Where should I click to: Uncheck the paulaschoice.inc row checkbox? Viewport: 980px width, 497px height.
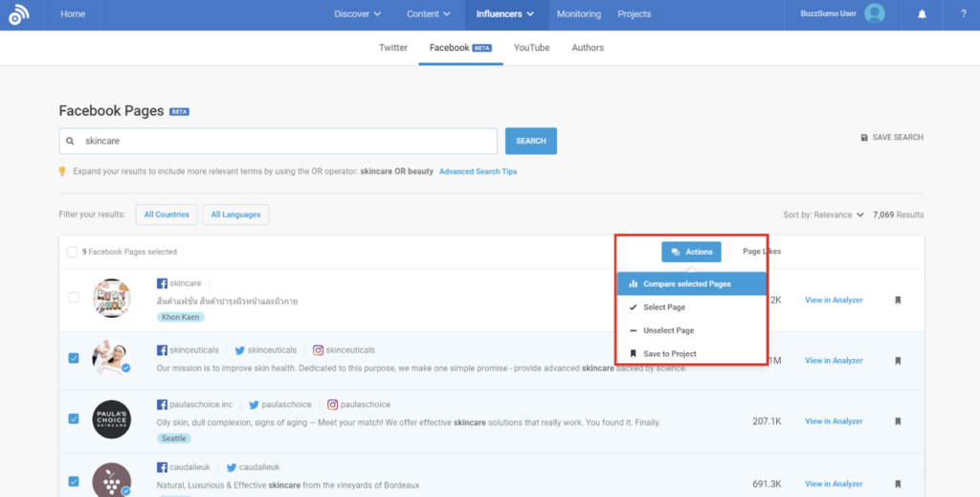pos(74,418)
